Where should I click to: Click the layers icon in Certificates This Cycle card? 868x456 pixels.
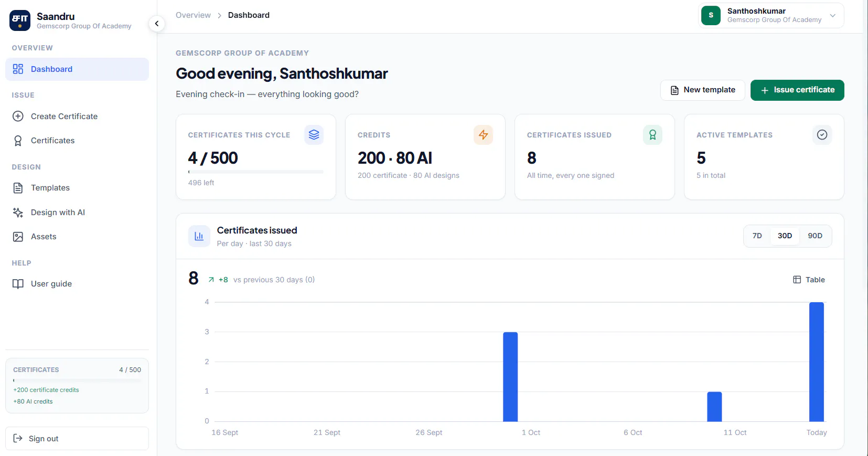pos(314,135)
